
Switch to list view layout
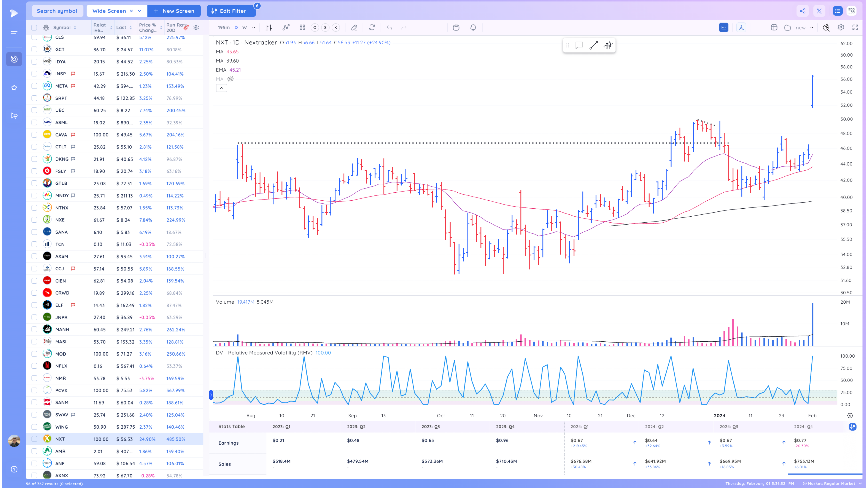tap(837, 11)
